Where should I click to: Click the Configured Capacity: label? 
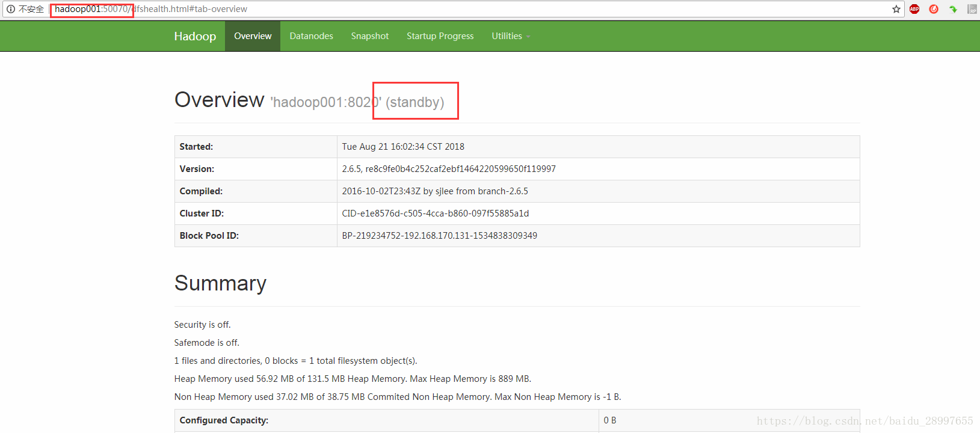pyautogui.click(x=224, y=420)
